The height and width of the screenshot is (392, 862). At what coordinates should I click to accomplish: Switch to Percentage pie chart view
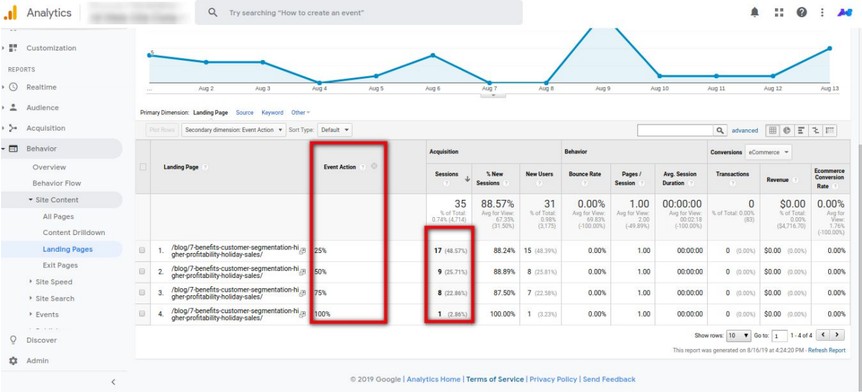[x=787, y=130]
